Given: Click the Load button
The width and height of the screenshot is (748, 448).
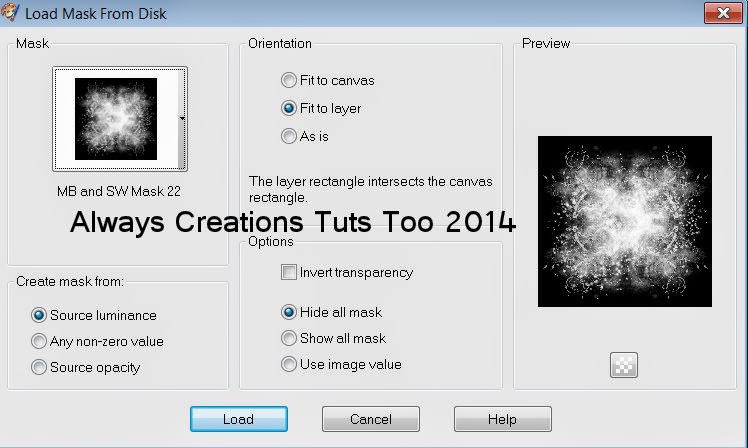Looking at the screenshot, I should tap(239, 419).
